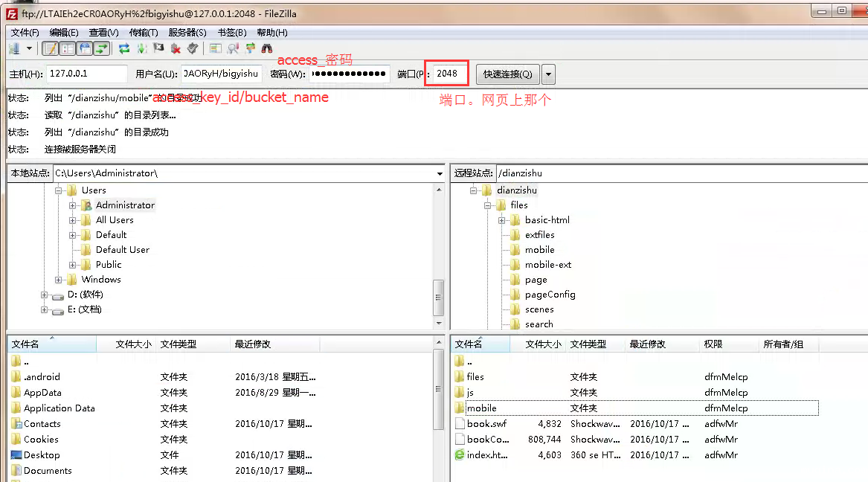Open the directory listing filters icon
868x482 pixels.
click(x=216, y=48)
